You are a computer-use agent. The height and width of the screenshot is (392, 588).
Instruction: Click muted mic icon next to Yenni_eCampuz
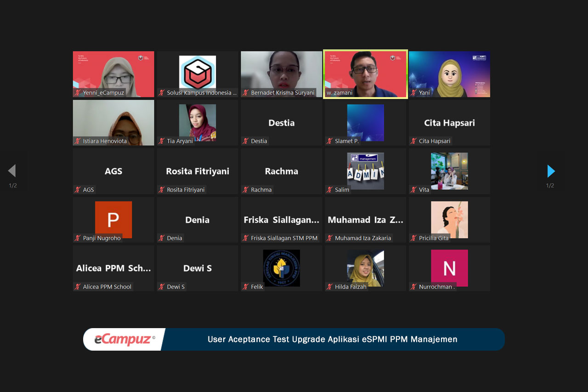click(78, 93)
